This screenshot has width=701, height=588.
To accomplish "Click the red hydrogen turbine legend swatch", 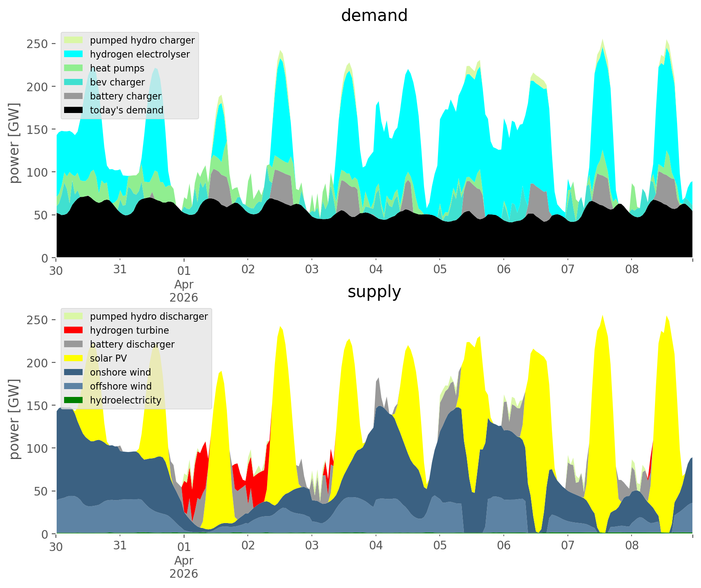I will point(74,330).
